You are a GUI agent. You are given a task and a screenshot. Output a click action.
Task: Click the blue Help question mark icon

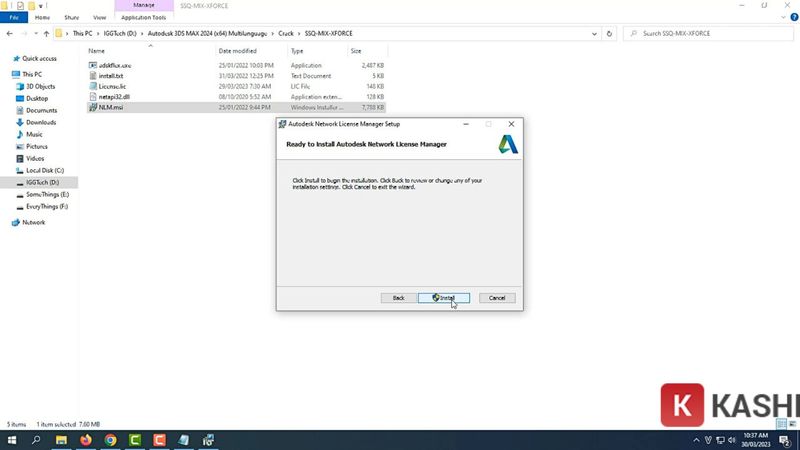click(x=792, y=18)
